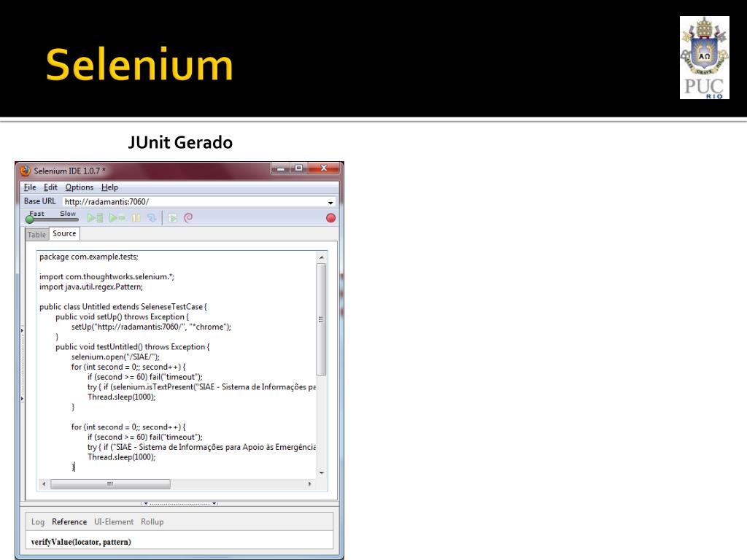747x560 pixels.
Task: Click the red record button
Action: click(x=330, y=218)
